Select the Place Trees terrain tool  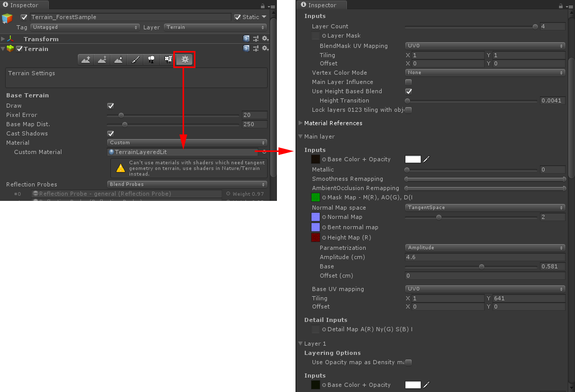click(x=152, y=59)
